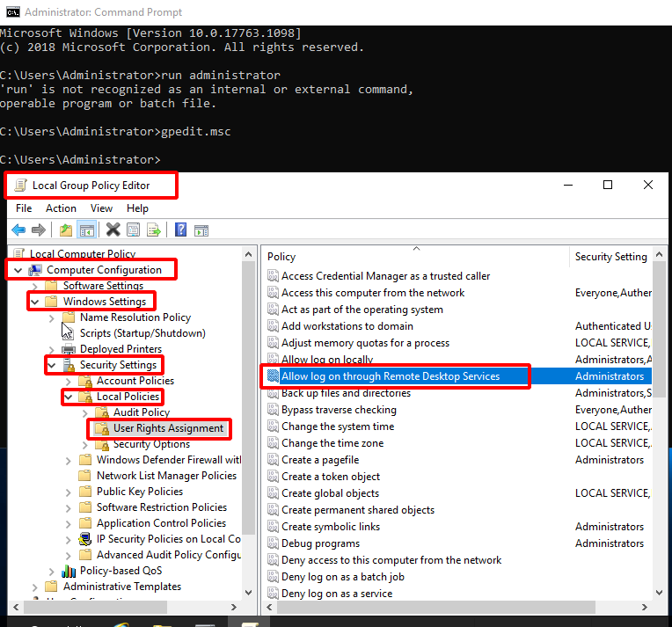Click the policy icon beside Create a pagefile
The image size is (672, 627).
click(x=273, y=459)
